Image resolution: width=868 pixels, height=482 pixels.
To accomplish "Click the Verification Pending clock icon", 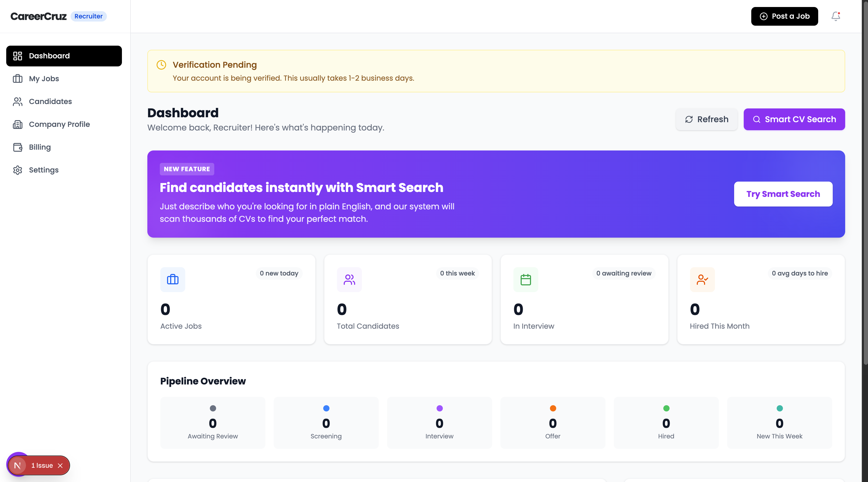I will click(161, 65).
